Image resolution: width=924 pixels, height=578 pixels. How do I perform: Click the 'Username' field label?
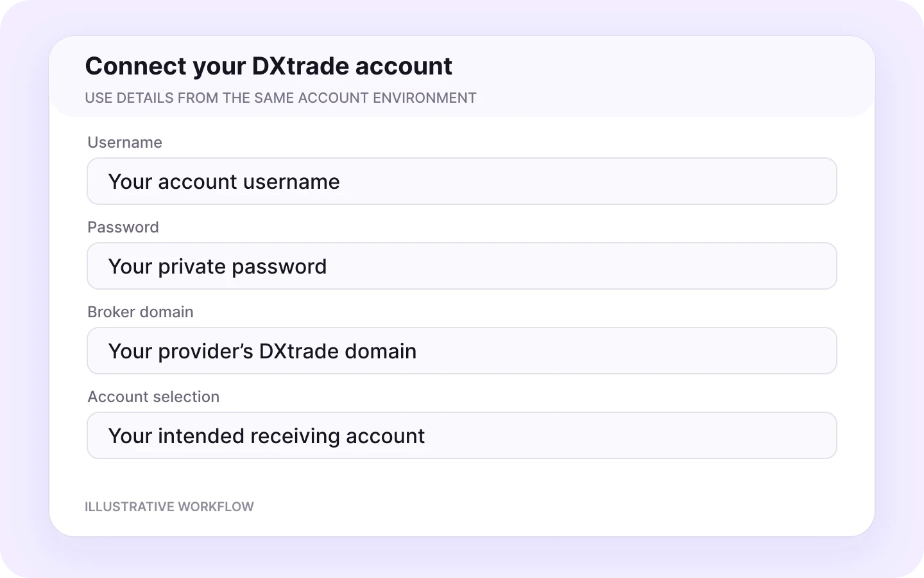124,142
